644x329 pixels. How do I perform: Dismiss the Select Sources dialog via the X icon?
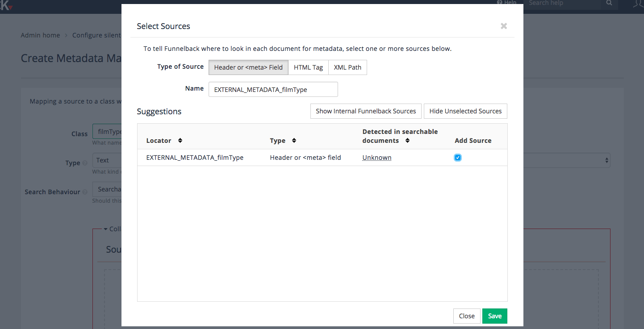(504, 26)
